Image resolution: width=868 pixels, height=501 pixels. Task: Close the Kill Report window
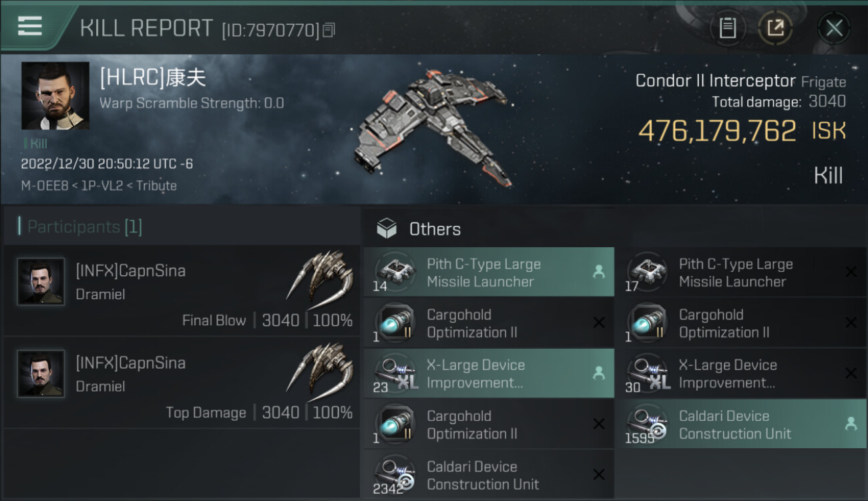click(834, 28)
